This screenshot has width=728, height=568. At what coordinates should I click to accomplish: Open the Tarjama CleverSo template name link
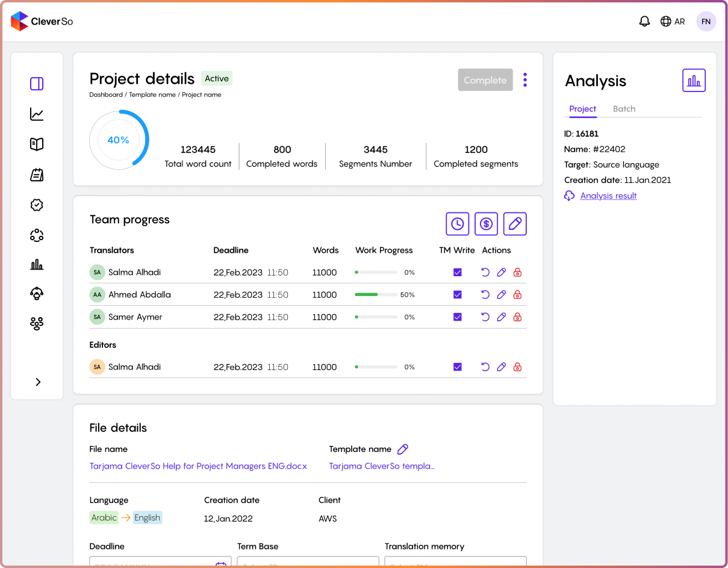(x=382, y=466)
